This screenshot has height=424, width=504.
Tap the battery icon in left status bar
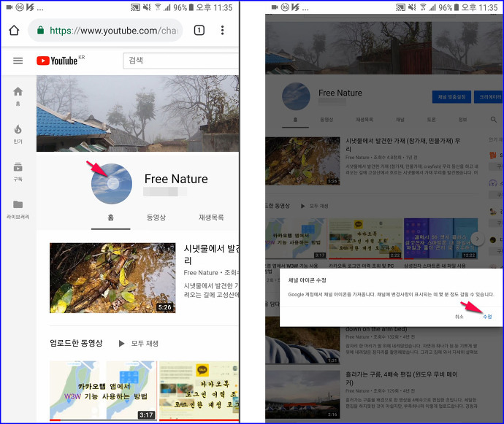click(x=191, y=7)
